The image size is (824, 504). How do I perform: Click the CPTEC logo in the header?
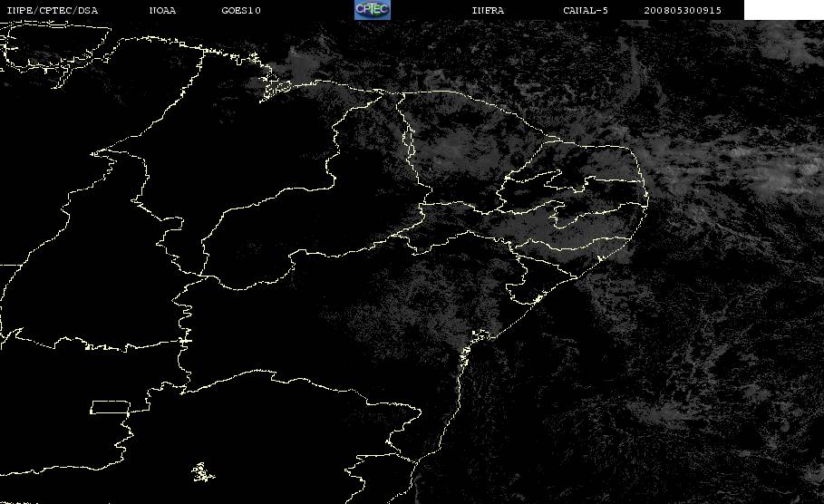click(x=373, y=9)
